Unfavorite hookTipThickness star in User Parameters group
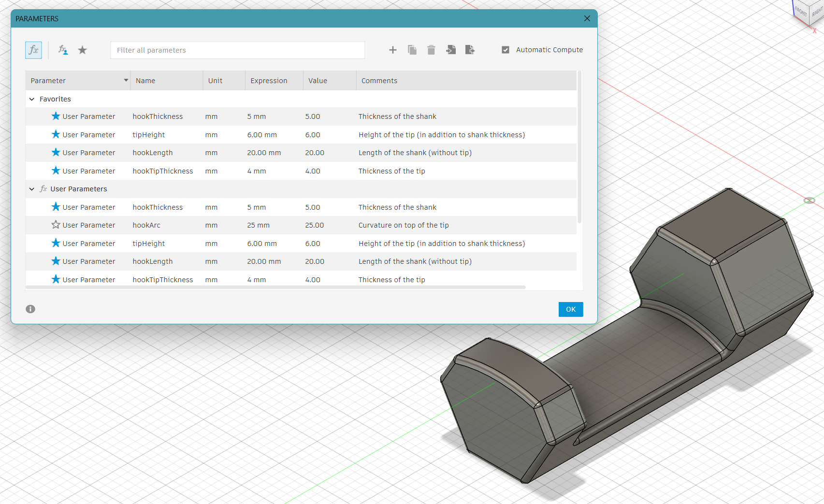This screenshot has height=504, width=824. (56, 279)
